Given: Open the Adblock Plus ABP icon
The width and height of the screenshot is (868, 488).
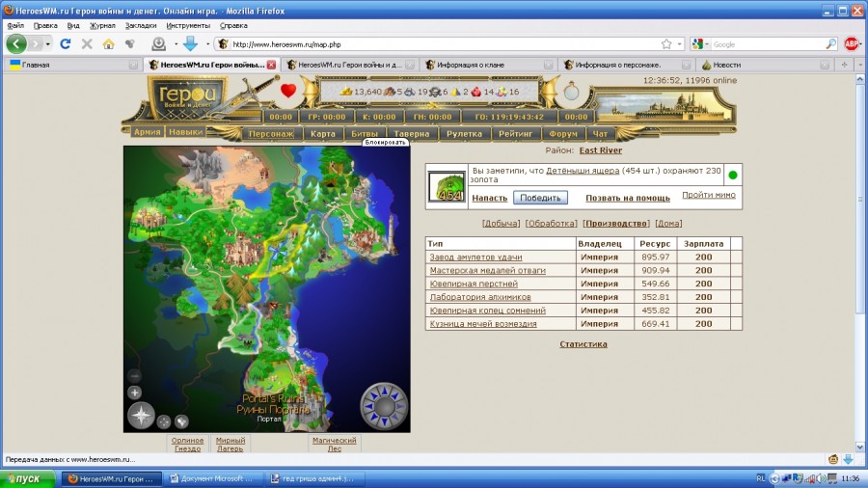Looking at the screenshot, I should 852,43.
